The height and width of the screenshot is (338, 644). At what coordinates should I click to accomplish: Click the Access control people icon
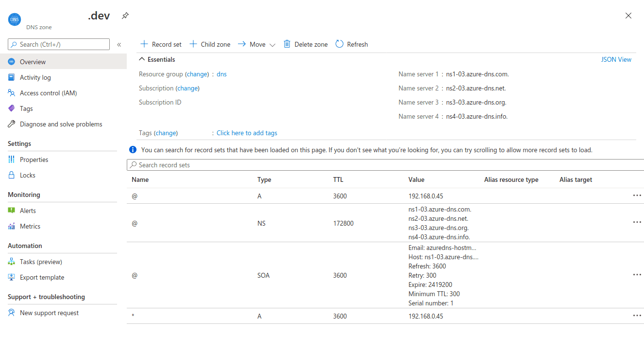tap(12, 93)
